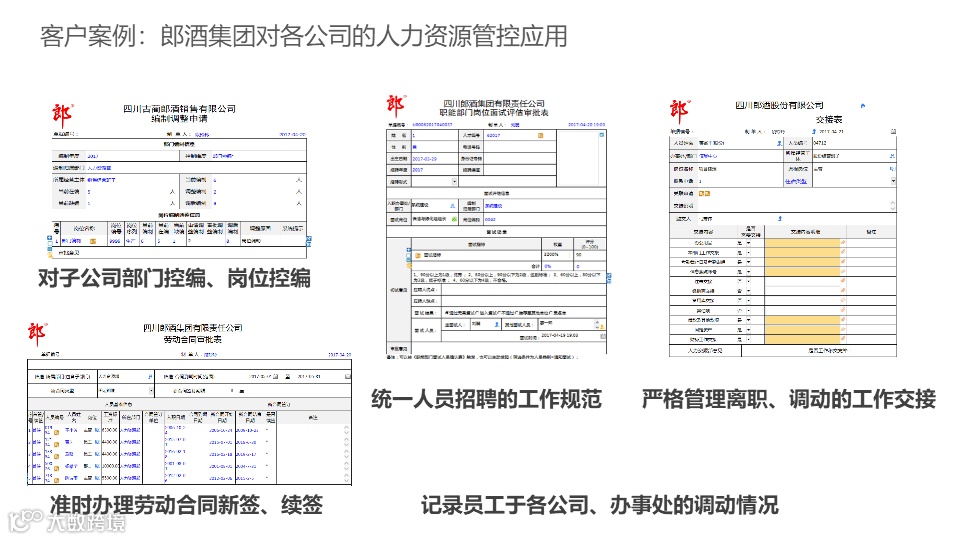
Task: Select the caption 严格管理离职、调动的工作交接
Action: [789, 399]
